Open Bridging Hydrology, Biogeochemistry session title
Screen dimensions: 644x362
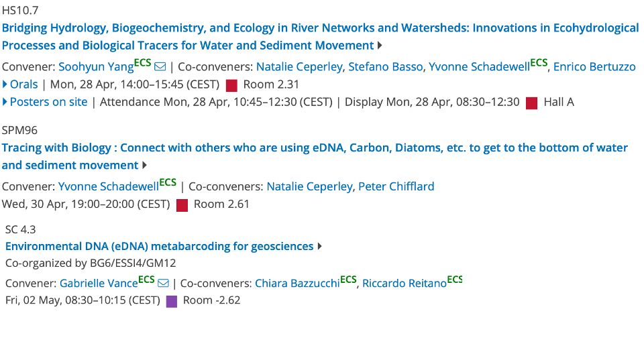[320, 36]
